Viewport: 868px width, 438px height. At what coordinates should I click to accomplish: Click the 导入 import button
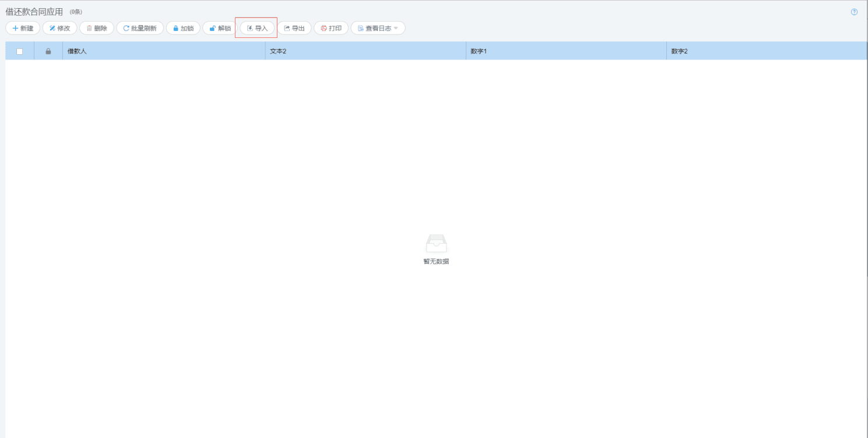257,28
